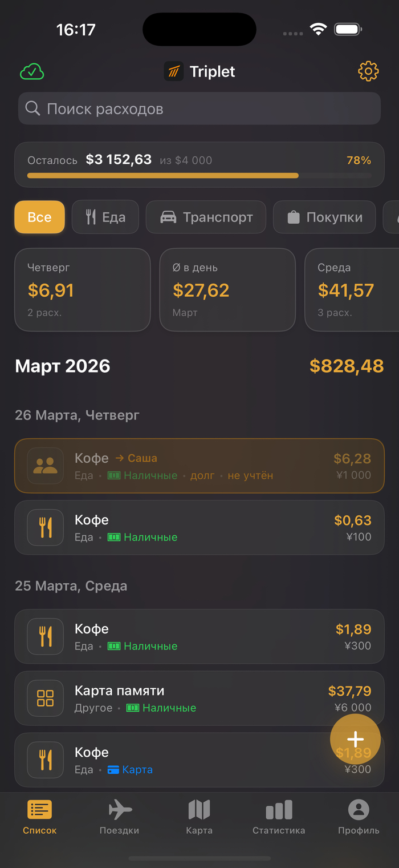
Task: Filter expenses by Еда category
Action: pos(105,217)
